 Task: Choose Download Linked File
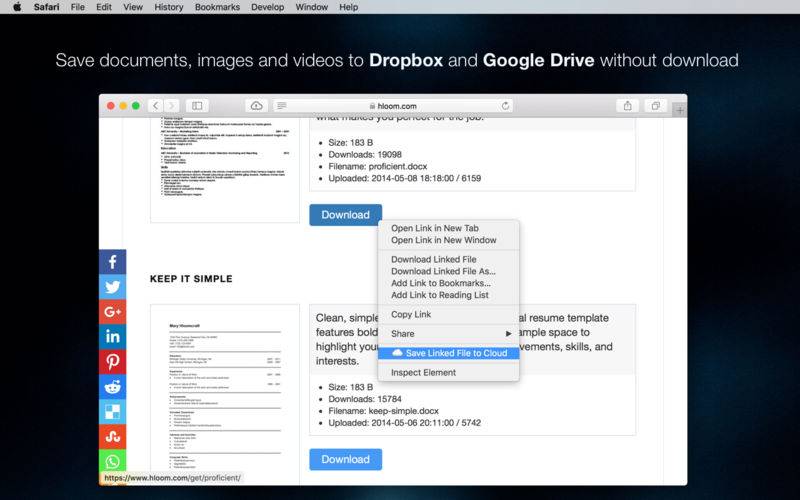coord(448,259)
